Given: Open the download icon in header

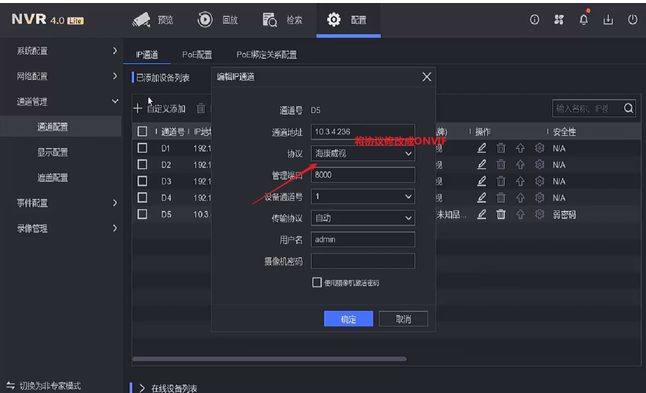Looking at the screenshot, I should [608, 19].
